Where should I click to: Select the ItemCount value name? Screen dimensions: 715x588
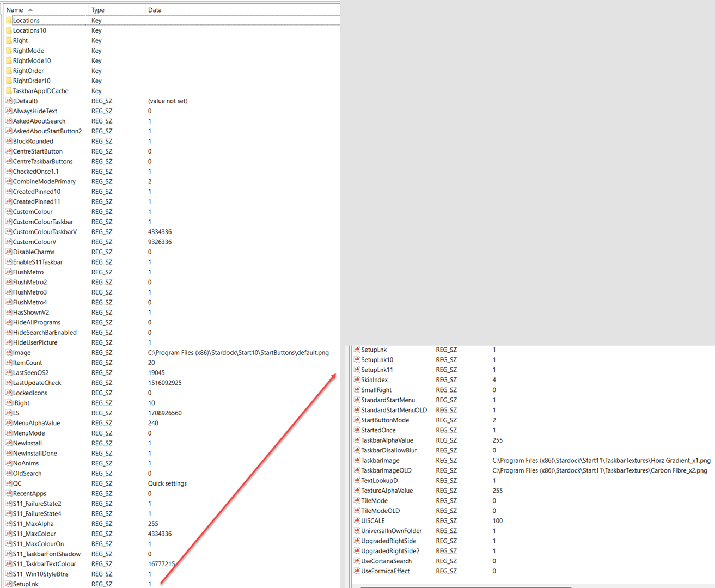(x=28, y=363)
